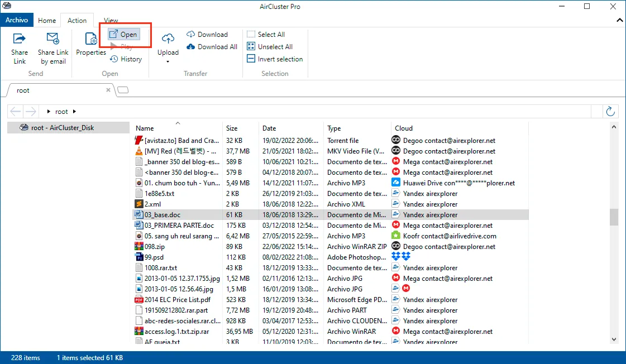
Task: Switch to the Action ribbon tab
Action: (x=77, y=20)
